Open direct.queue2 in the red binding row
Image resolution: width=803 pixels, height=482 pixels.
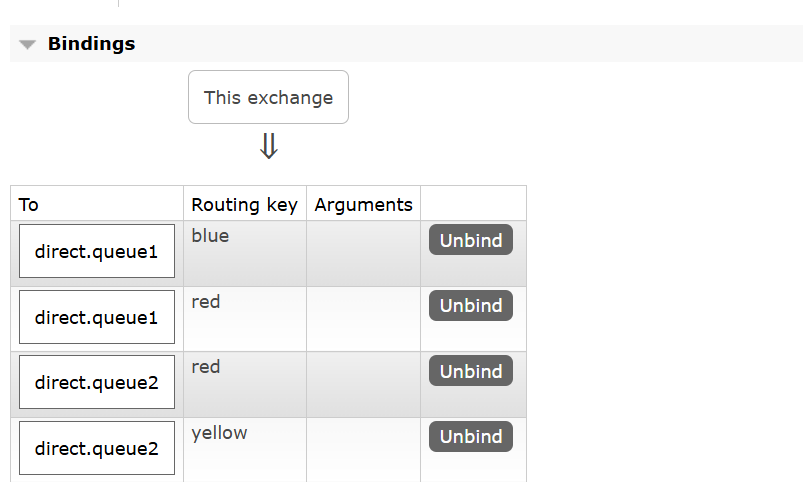coord(97,382)
